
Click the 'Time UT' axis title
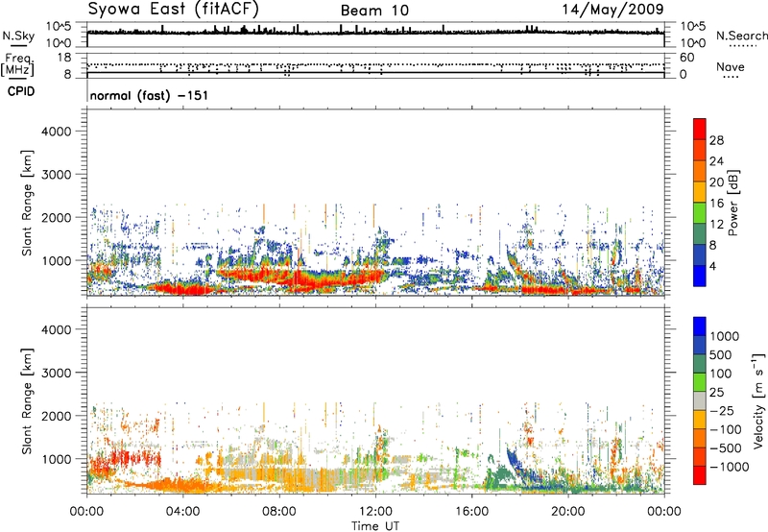coord(375,526)
